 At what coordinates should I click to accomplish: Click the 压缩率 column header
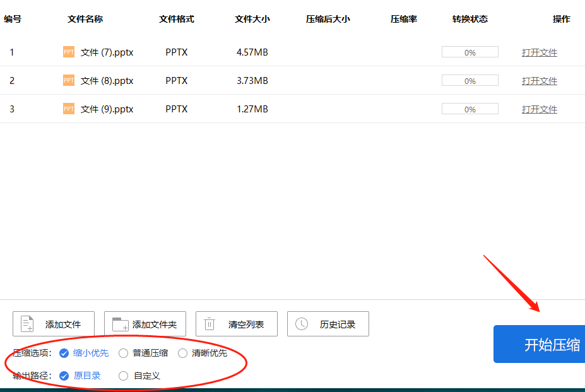(404, 19)
